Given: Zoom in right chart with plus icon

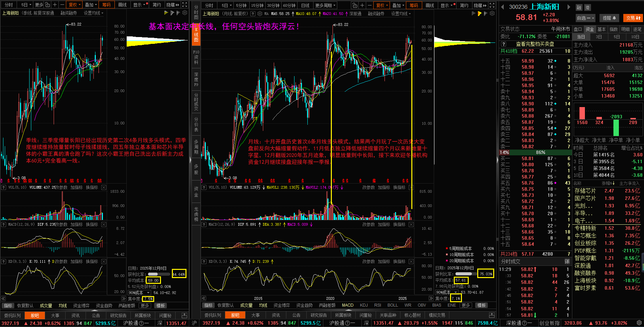Looking at the screenshot, I should (x=362, y=5).
